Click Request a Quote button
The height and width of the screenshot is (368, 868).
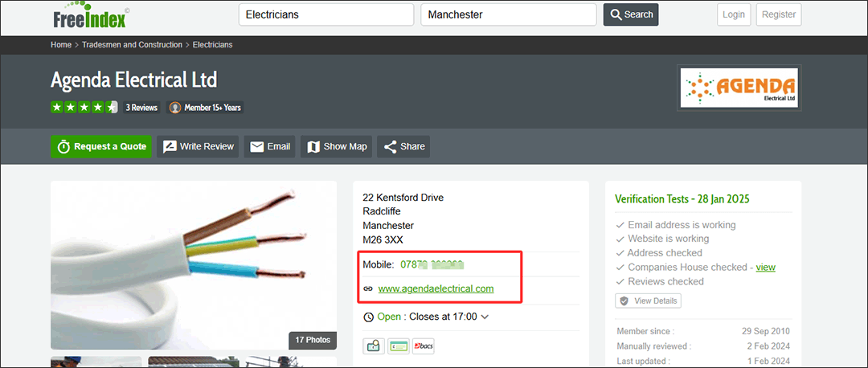[101, 147]
